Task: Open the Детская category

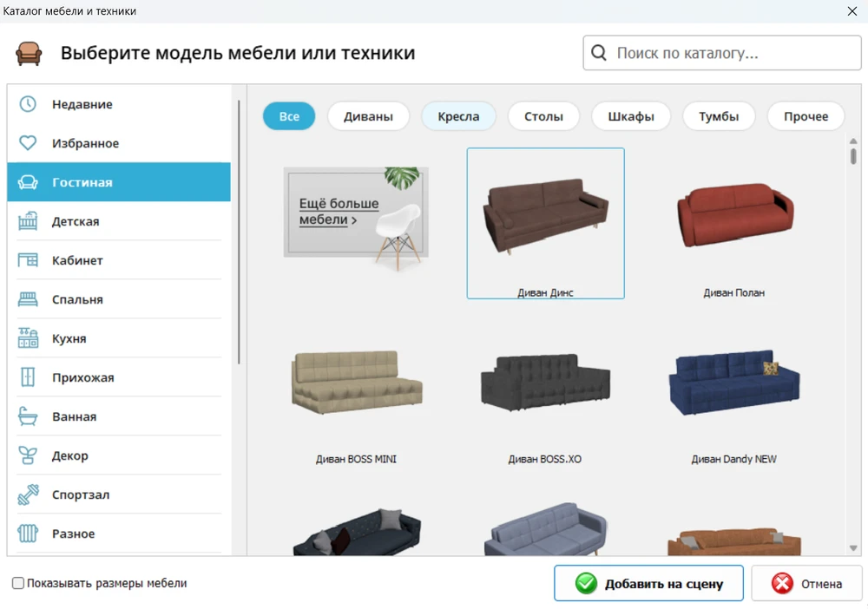Action: tap(27, 220)
